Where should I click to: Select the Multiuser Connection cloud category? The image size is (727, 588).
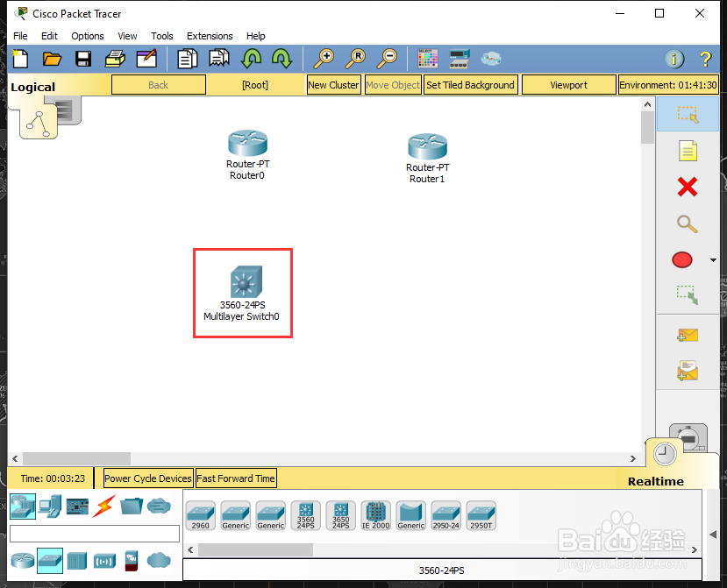point(159,506)
